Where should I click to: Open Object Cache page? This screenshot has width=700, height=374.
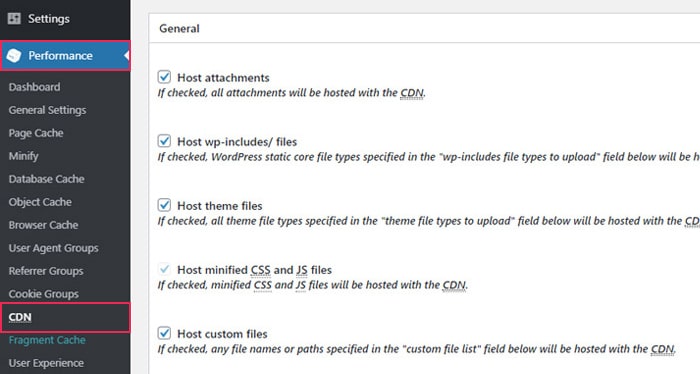(x=40, y=202)
